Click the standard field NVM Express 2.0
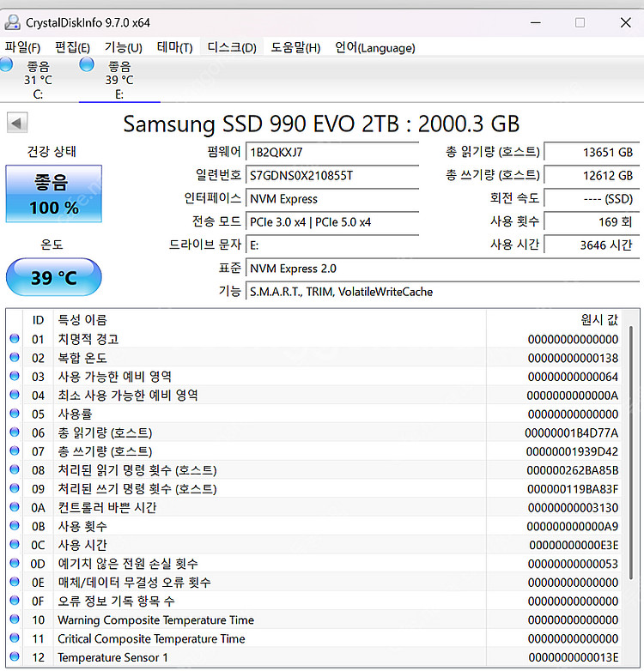This screenshot has height=671, width=644. click(x=443, y=269)
